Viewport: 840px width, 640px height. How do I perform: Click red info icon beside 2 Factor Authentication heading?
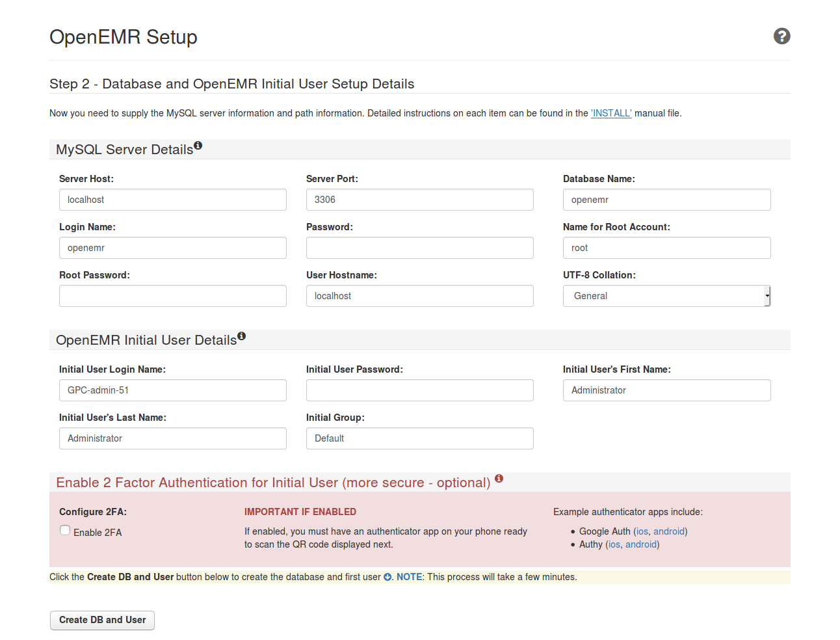[x=499, y=478]
